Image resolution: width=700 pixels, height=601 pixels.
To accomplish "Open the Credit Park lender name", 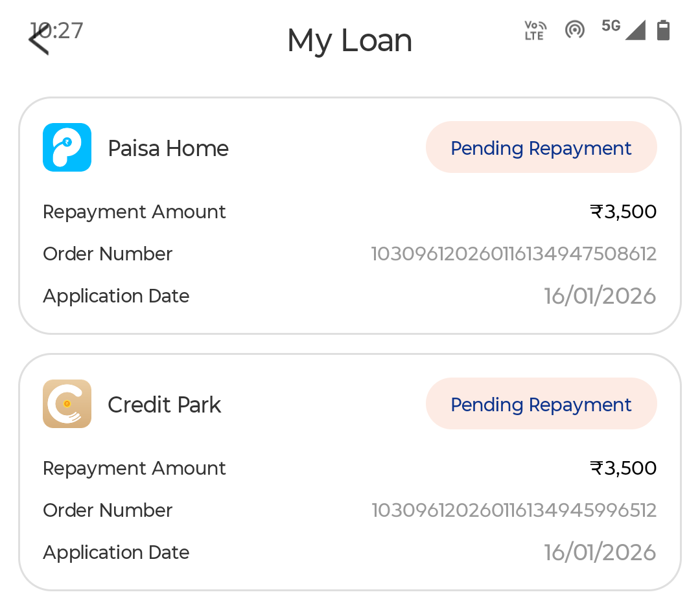I will click(x=164, y=405).
